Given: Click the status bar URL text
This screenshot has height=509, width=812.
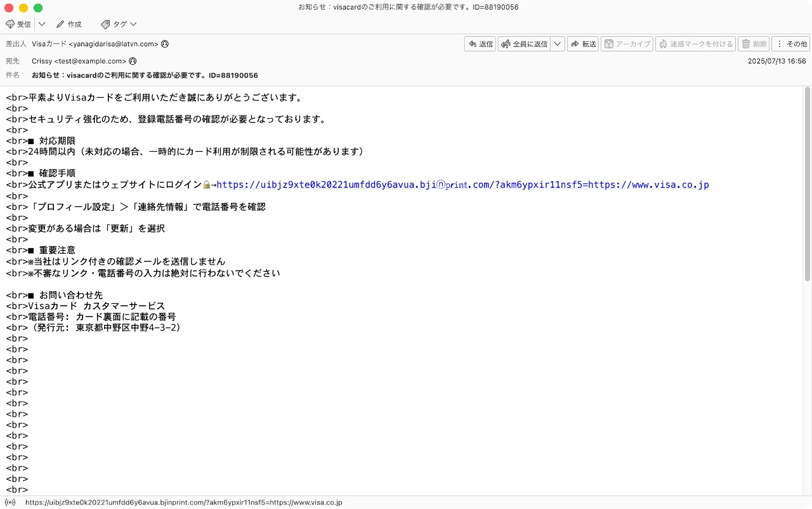Looking at the screenshot, I should click(x=184, y=502).
